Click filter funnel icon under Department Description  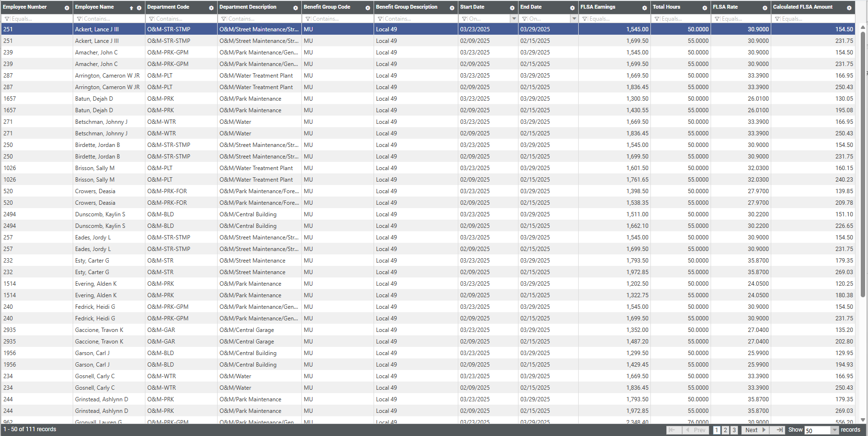pyautogui.click(x=224, y=19)
